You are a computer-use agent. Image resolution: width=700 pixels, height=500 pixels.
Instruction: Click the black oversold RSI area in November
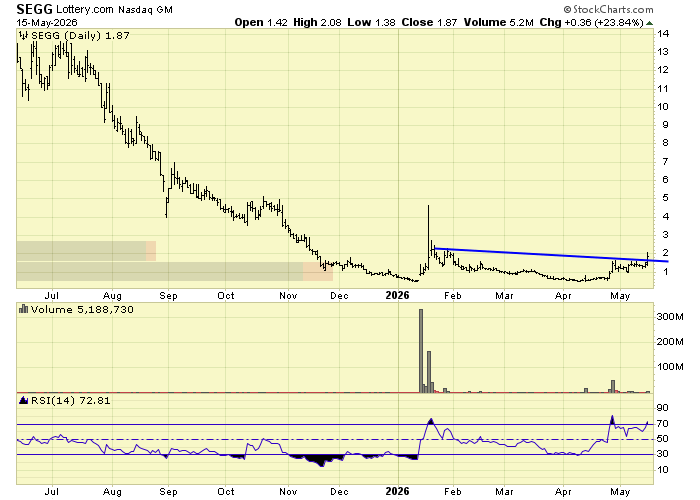319,460
